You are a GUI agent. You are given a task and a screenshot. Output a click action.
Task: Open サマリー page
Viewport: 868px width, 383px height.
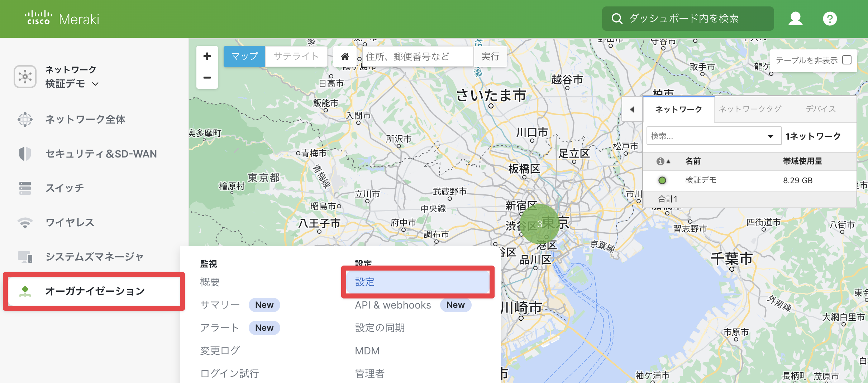(220, 305)
